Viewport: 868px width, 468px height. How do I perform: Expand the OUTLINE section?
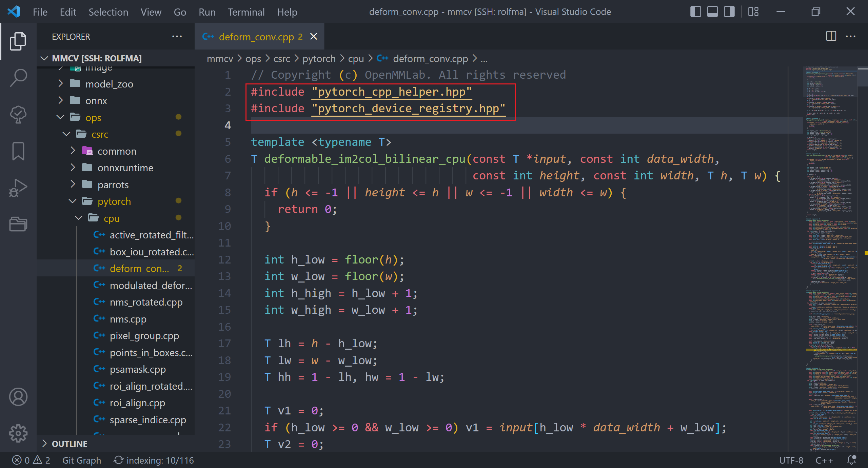(x=70, y=444)
